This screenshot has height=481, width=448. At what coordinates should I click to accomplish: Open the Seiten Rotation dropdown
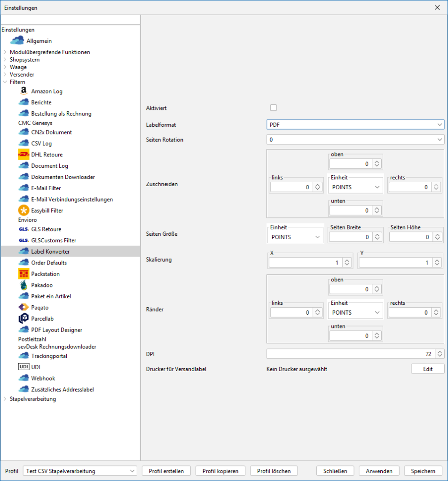355,140
